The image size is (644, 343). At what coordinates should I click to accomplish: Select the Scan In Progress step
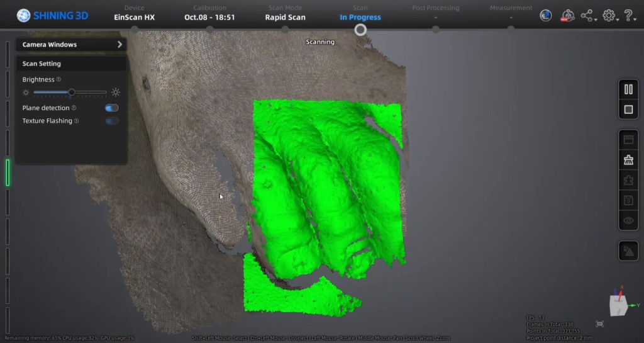tap(360, 13)
